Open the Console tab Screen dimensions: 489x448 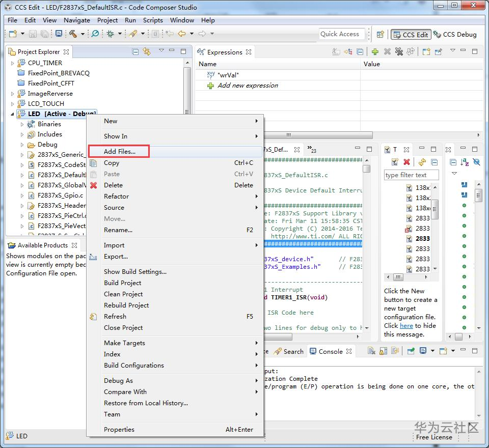pyautogui.click(x=330, y=351)
